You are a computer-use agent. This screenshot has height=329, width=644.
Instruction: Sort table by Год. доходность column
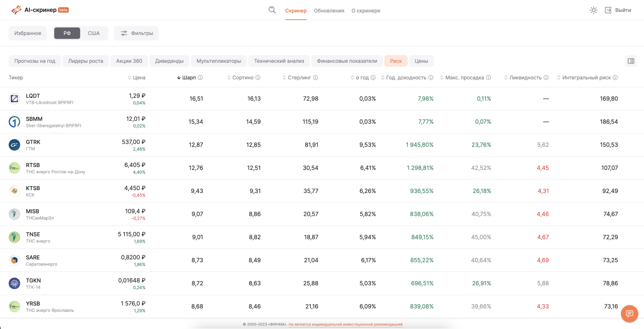tap(404, 78)
